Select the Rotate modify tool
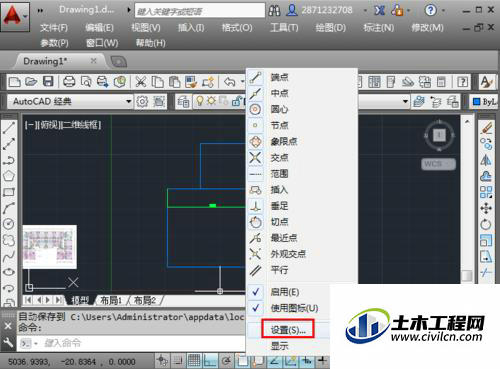500x369 pixels. click(486, 224)
